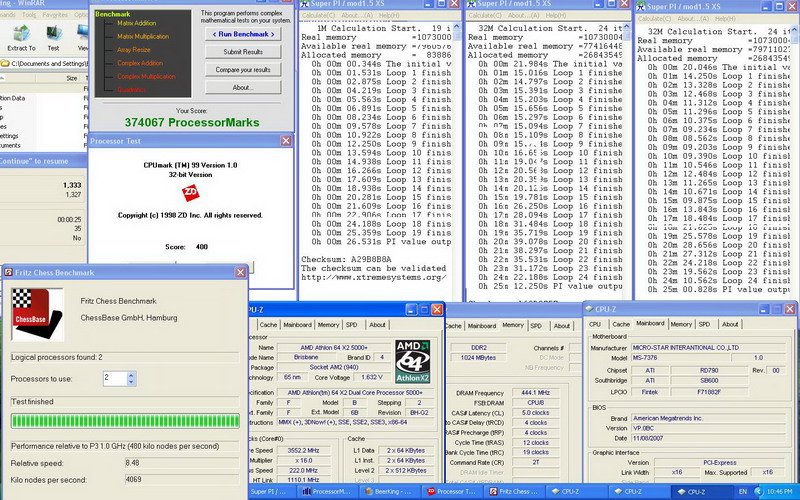Click the About... button in ProcessorMarks
This screenshot has width=800, height=500.
tap(243, 87)
